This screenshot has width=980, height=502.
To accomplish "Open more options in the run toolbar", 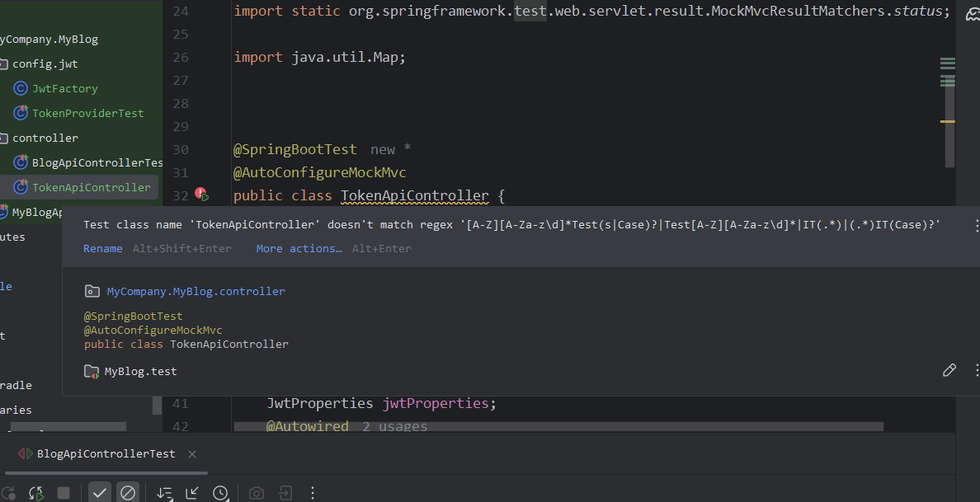I will tap(313, 493).
